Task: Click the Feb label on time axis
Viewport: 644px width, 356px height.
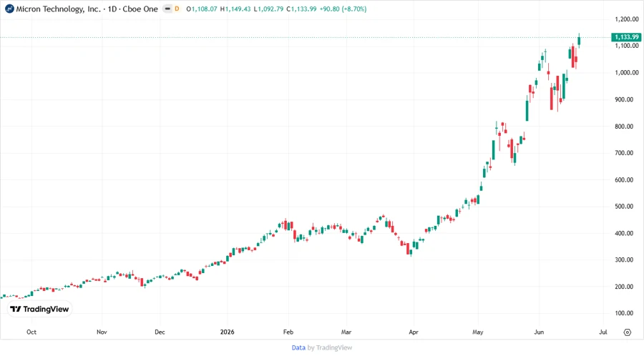Action: [288, 332]
